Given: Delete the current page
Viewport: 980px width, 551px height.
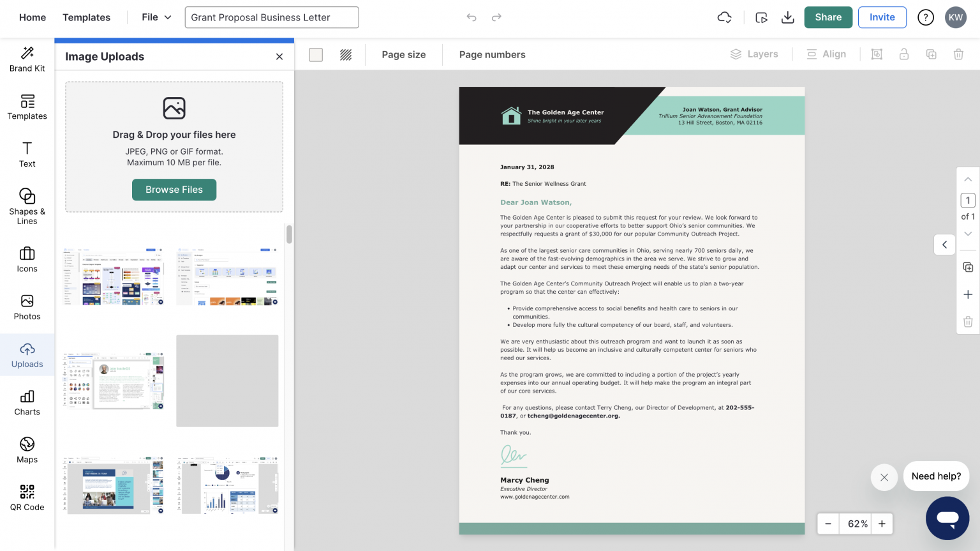Looking at the screenshot, I should click(x=968, y=322).
